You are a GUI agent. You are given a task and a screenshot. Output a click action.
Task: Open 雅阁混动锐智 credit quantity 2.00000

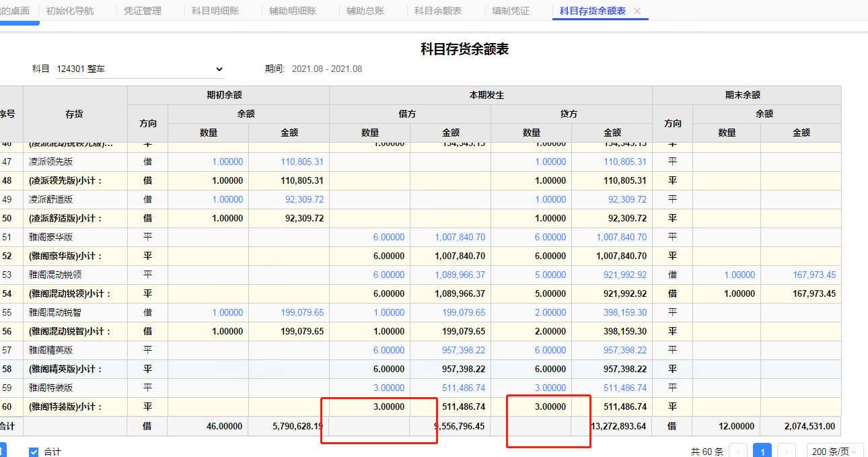click(x=550, y=312)
